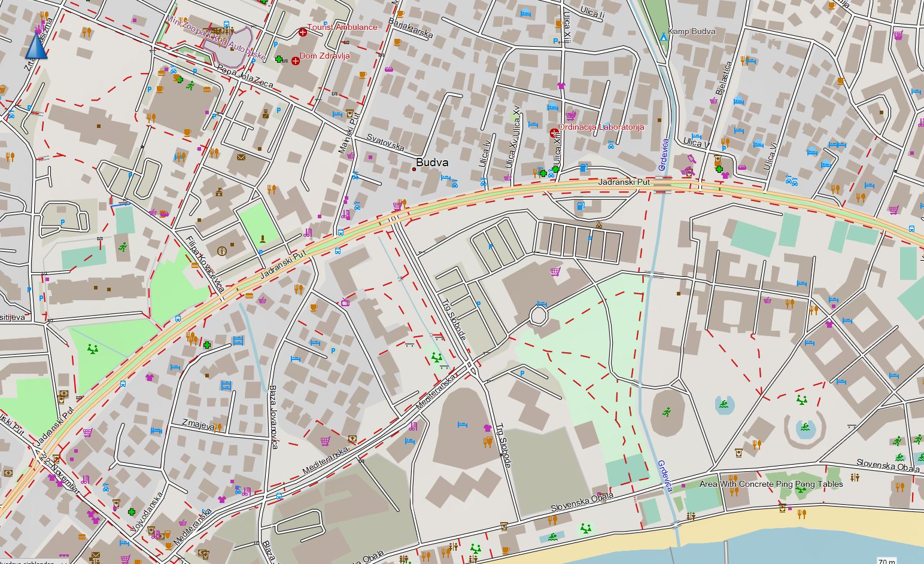The height and width of the screenshot is (564, 924).
Task: Select the Area With Concrete Ping Pong Tables label
Action: click(771, 484)
